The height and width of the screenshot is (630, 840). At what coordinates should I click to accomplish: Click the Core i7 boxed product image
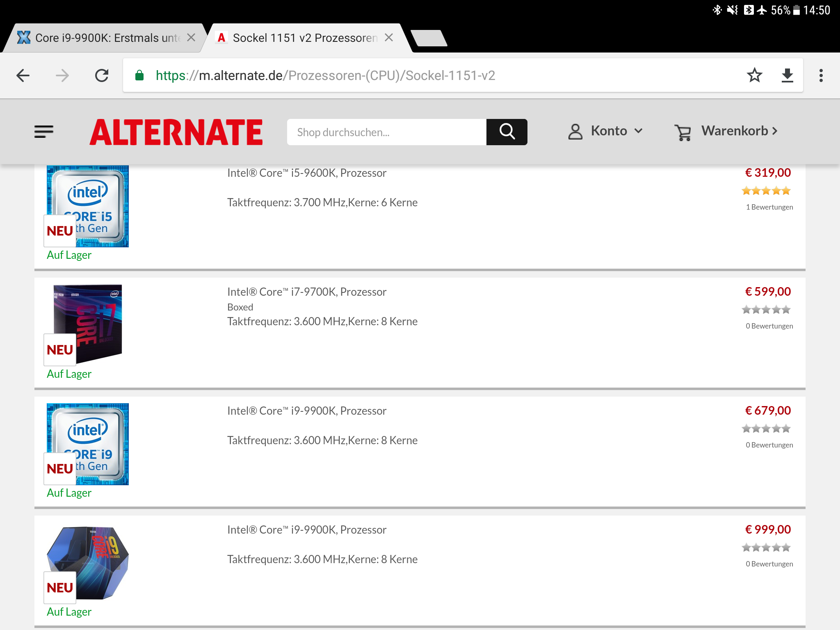coord(88,324)
